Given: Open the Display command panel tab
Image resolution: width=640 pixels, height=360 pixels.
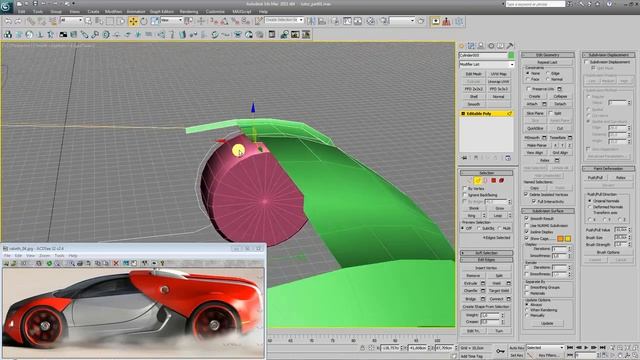Looking at the screenshot, I should coord(500,46).
